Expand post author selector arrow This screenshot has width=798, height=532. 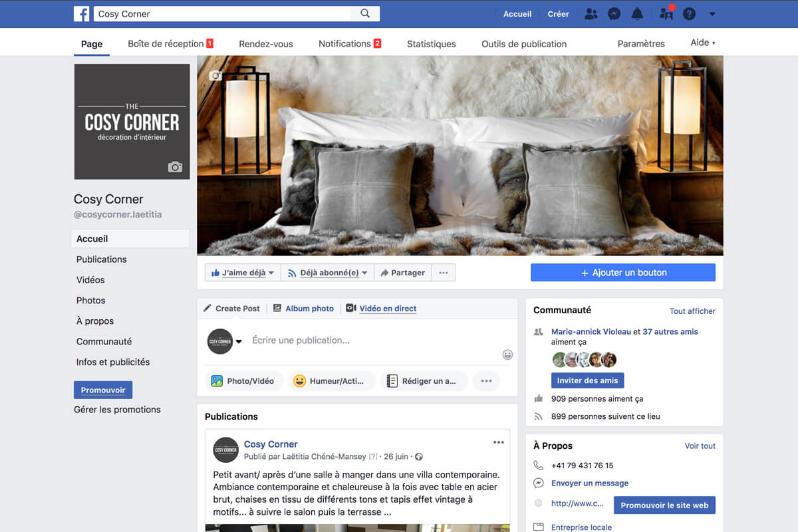tap(239, 342)
